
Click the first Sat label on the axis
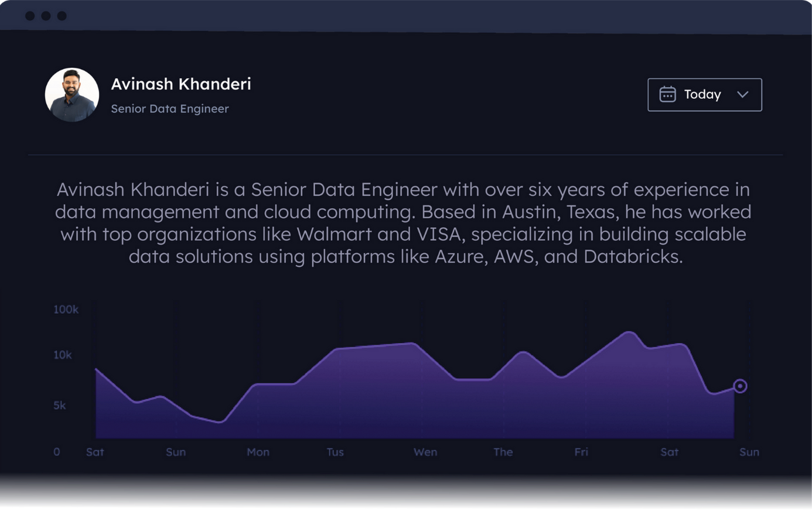pos(95,452)
